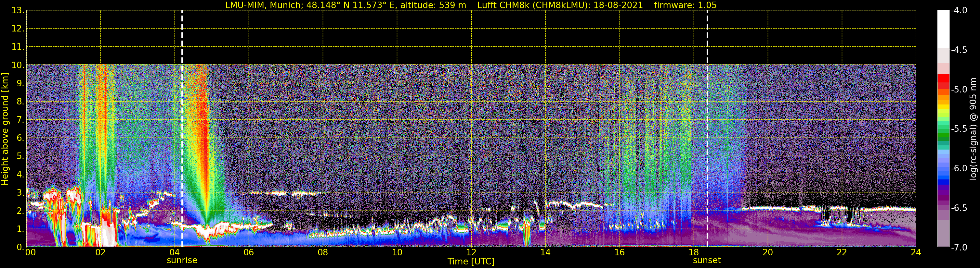
Task: Click the '-6.0' colorbar label
Action: (x=959, y=168)
